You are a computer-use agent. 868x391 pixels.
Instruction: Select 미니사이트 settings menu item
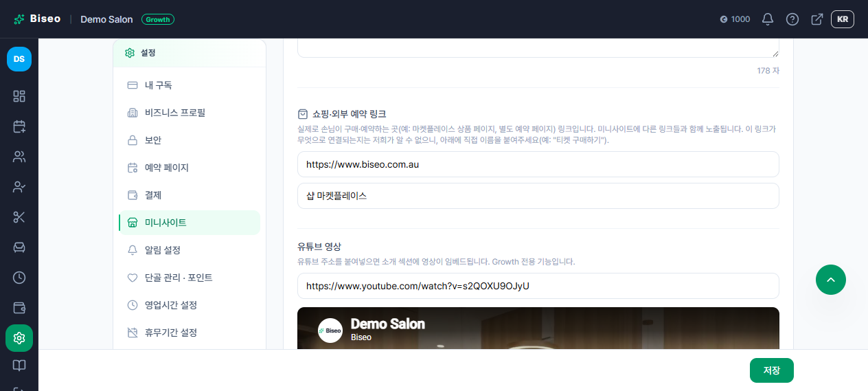(190, 223)
